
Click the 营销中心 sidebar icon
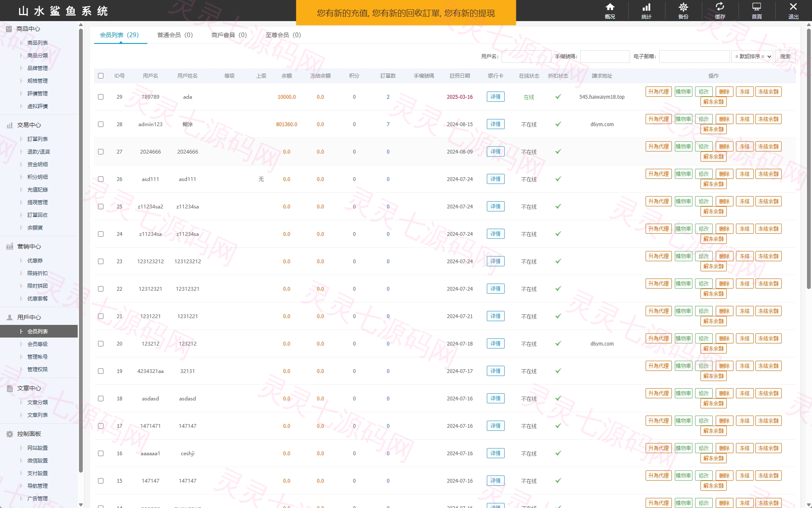click(x=9, y=246)
